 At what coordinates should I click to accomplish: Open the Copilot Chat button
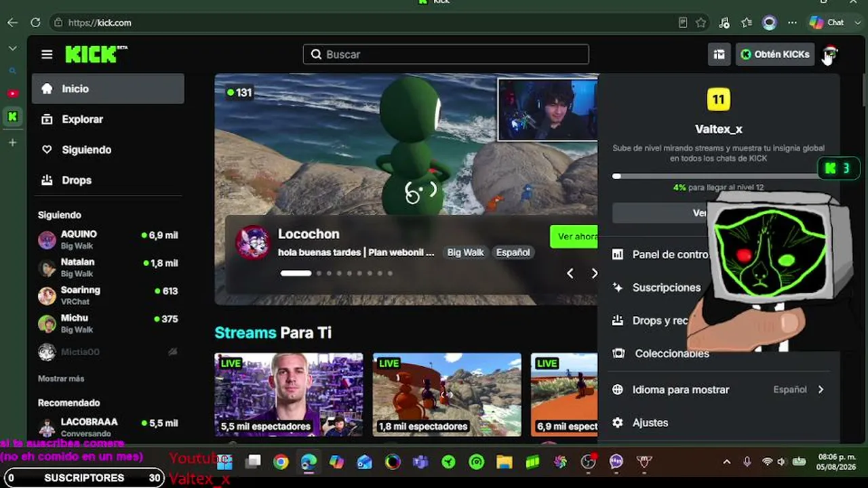(827, 22)
